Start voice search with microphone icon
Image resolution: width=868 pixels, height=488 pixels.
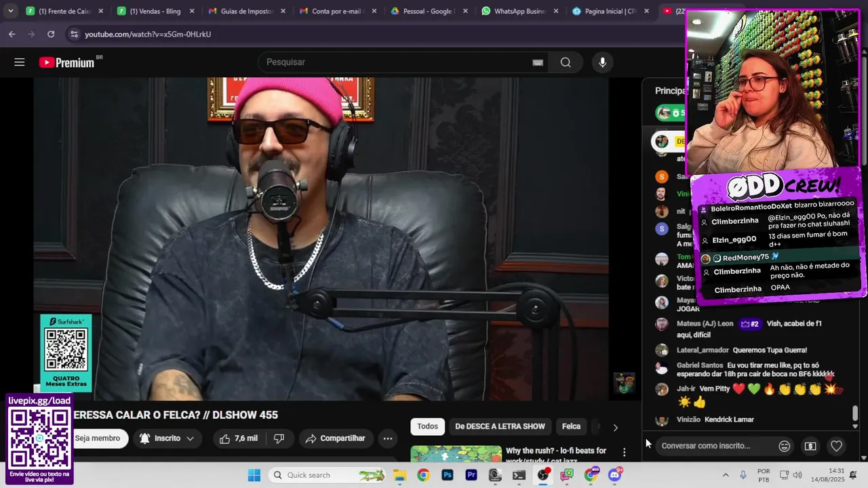click(602, 62)
